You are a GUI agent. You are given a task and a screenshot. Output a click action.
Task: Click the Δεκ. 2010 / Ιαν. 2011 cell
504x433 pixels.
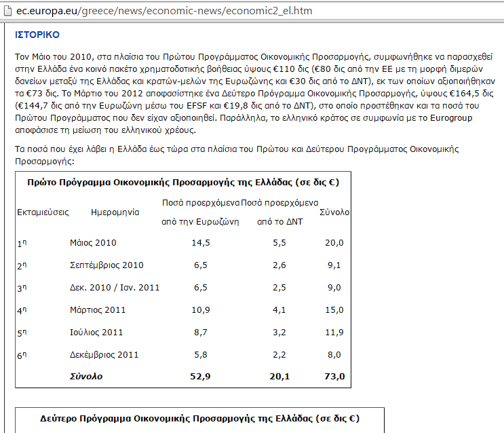point(115,288)
